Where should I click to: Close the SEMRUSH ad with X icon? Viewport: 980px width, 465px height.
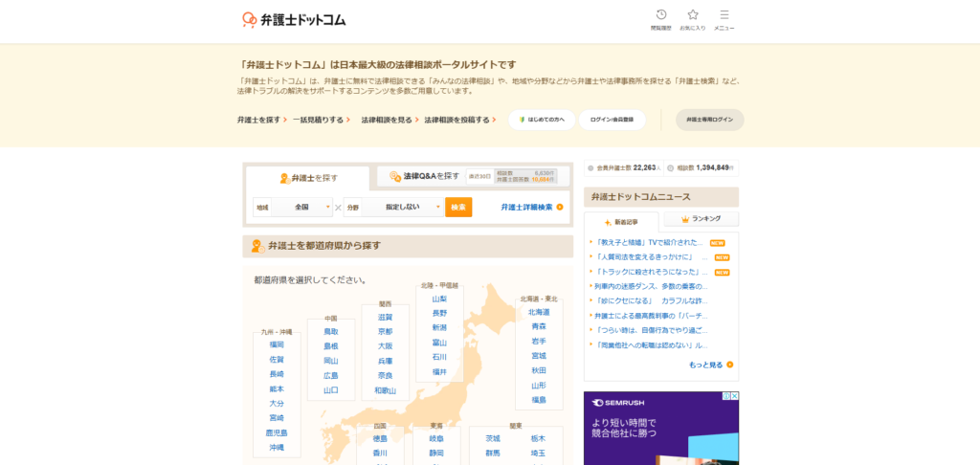[734, 396]
